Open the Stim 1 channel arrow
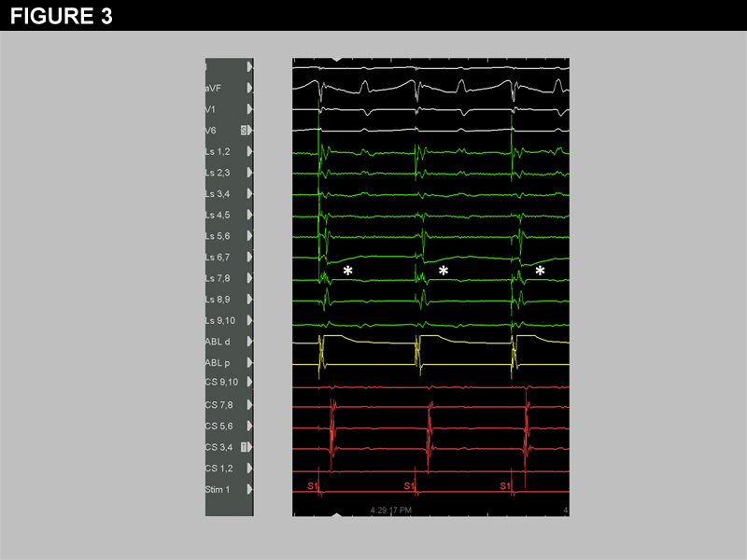Image resolution: width=747 pixels, height=560 pixels. [x=249, y=489]
